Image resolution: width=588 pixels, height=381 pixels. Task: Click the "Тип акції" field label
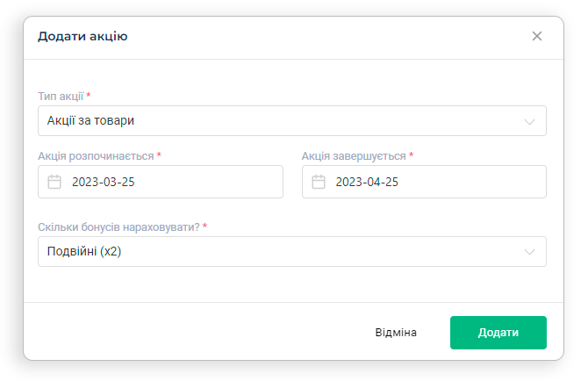click(x=61, y=96)
